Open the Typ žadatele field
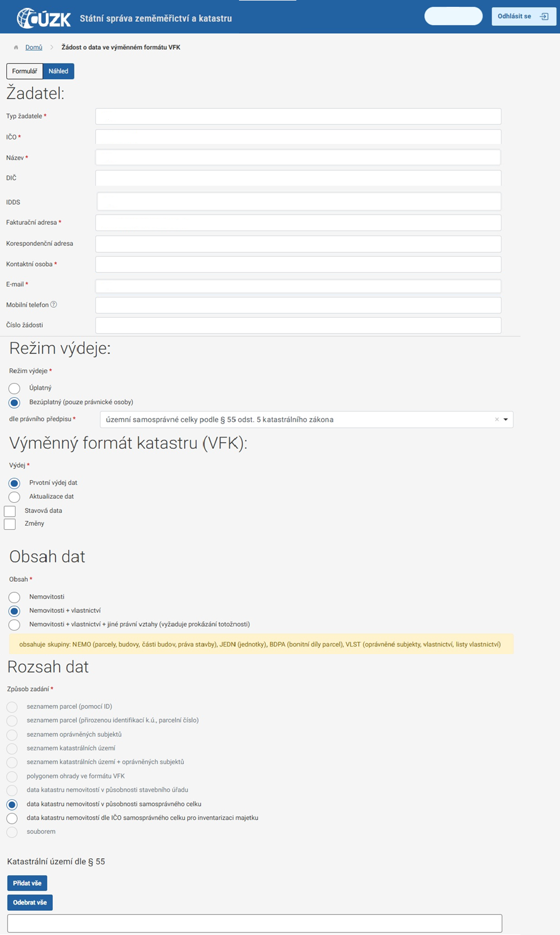This screenshot has height=935, width=560. click(298, 116)
